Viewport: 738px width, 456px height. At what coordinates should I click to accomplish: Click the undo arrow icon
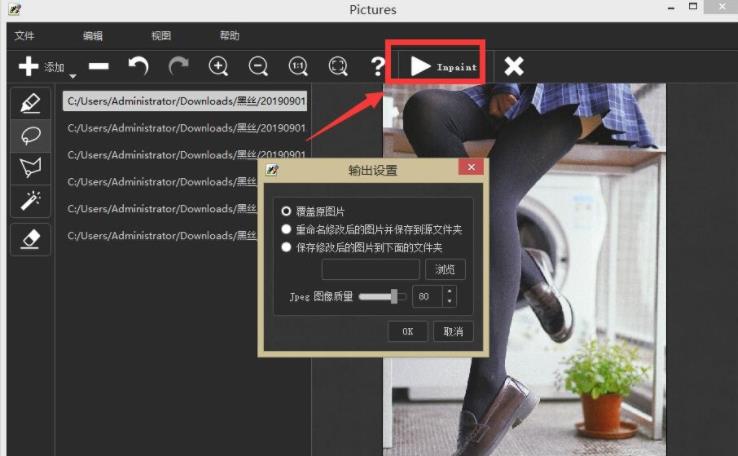click(138, 66)
